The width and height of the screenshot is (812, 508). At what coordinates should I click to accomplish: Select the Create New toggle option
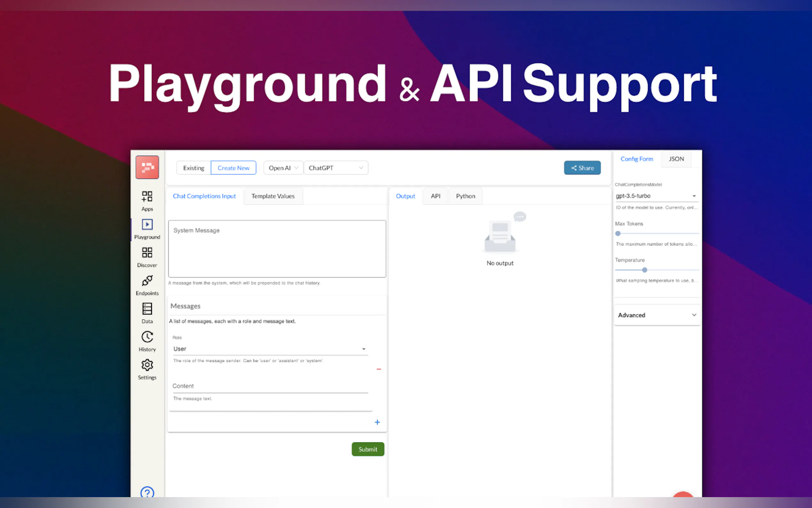233,168
